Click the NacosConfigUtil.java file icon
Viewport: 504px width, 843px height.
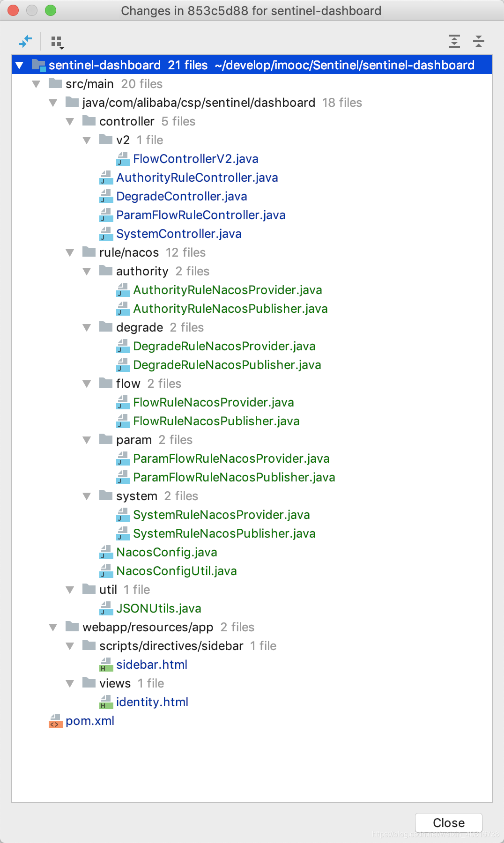tap(106, 571)
